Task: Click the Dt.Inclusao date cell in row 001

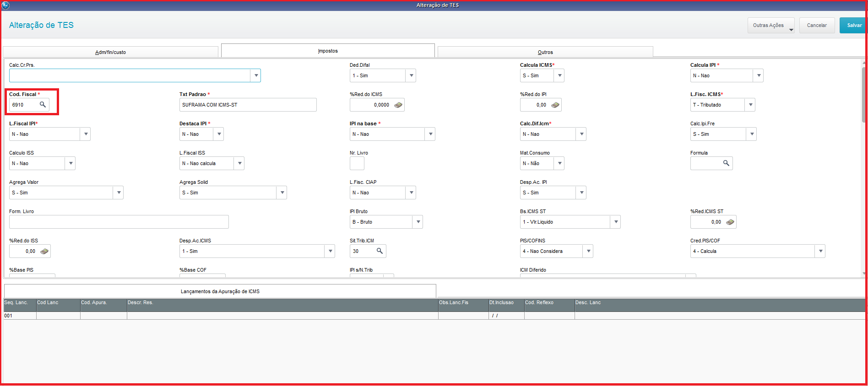Action: coord(506,316)
